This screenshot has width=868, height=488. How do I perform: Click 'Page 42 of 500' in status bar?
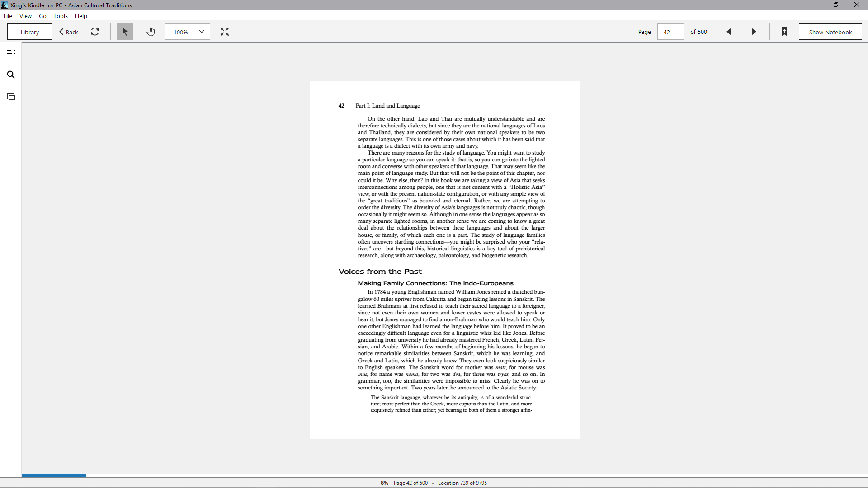tap(410, 483)
